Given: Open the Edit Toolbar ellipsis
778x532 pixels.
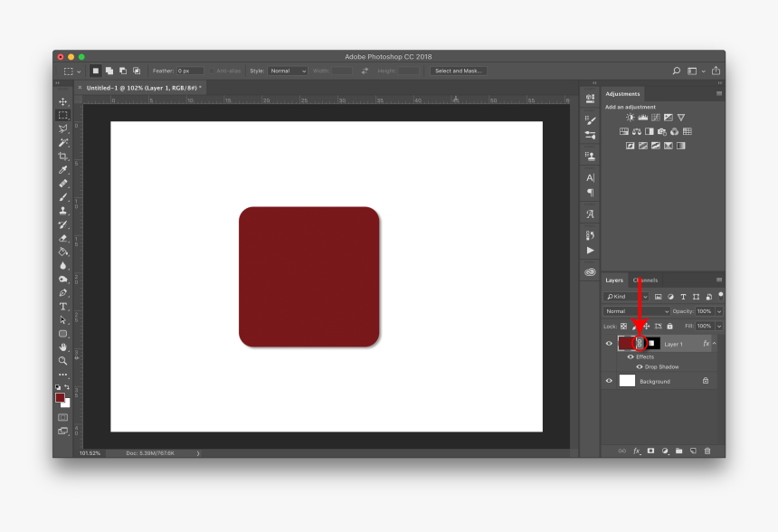Looking at the screenshot, I should click(x=63, y=375).
